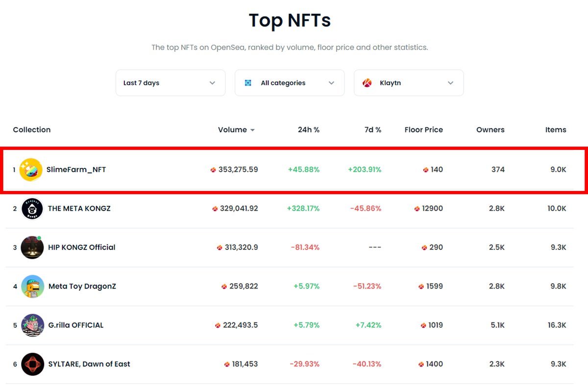Click the -51.23% 7d change
588x385 pixels.
367,286
